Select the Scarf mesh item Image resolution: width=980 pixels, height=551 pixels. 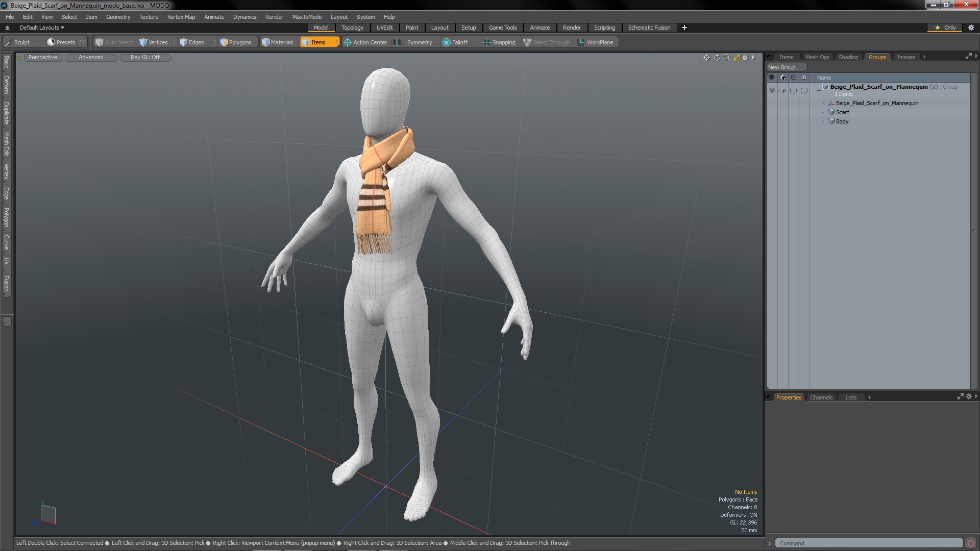click(843, 112)
